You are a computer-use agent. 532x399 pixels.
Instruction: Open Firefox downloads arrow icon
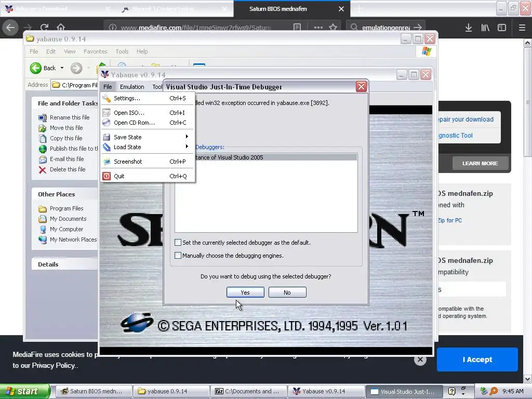point(469,28)
